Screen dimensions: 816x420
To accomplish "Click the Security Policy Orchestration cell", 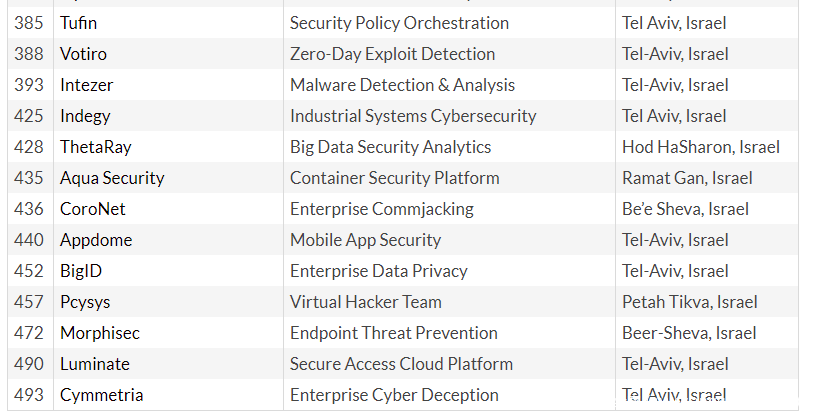I will click(399, 23).
